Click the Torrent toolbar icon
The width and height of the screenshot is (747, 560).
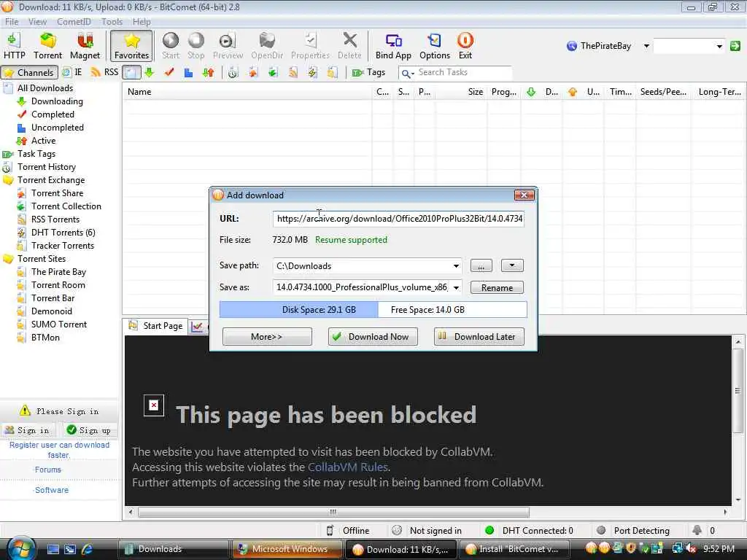47,46
